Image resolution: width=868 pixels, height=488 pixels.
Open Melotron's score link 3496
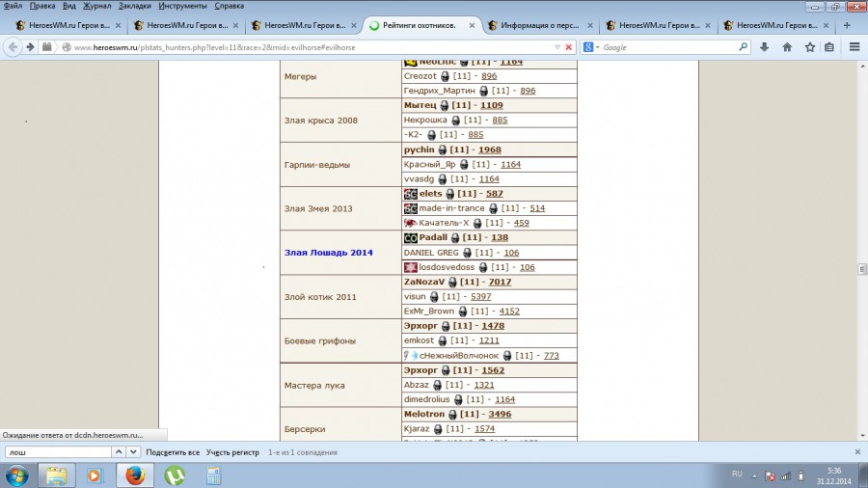tap(500, 415)
